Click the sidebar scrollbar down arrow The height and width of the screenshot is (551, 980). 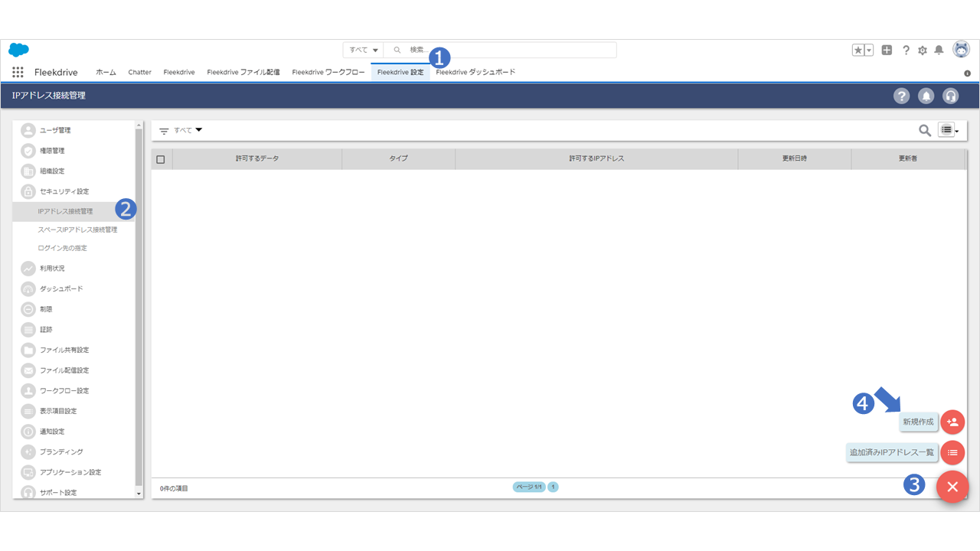(139, 494)
